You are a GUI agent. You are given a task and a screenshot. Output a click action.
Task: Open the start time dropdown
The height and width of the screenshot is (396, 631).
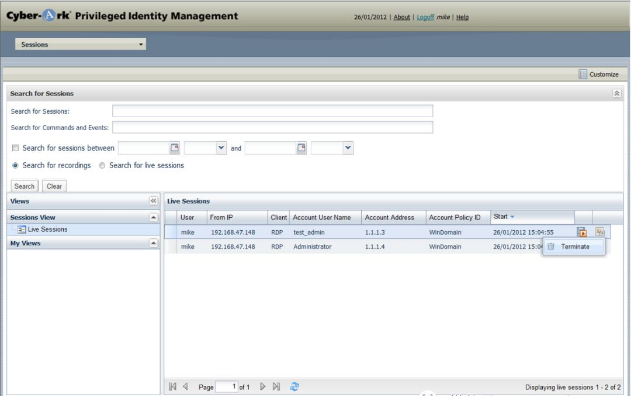[221, 148]
